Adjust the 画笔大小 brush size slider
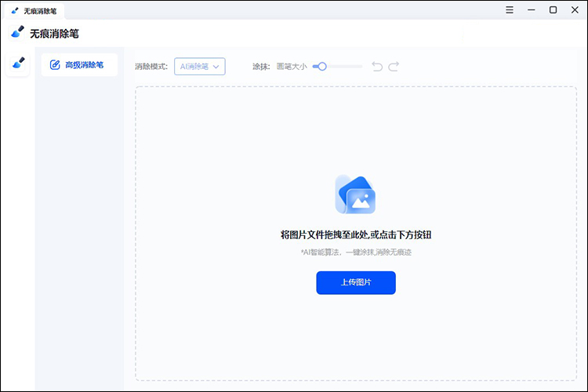Viewport: 588px width, 392px height. (337, 67)
